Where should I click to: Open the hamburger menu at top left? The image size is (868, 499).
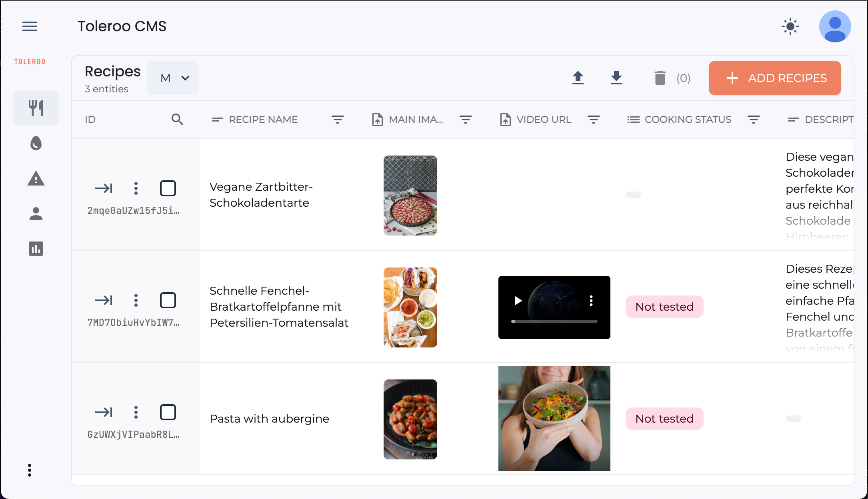point(30,26)
